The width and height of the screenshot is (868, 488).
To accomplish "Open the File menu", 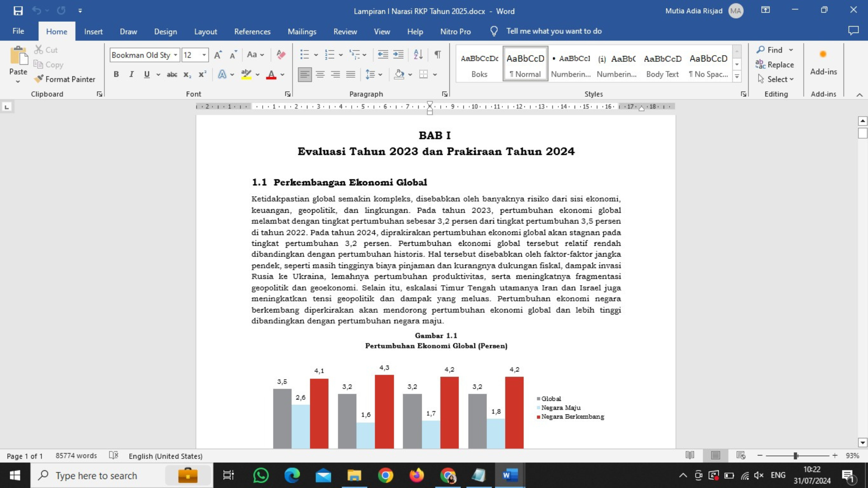I will (x=18, y=31).
